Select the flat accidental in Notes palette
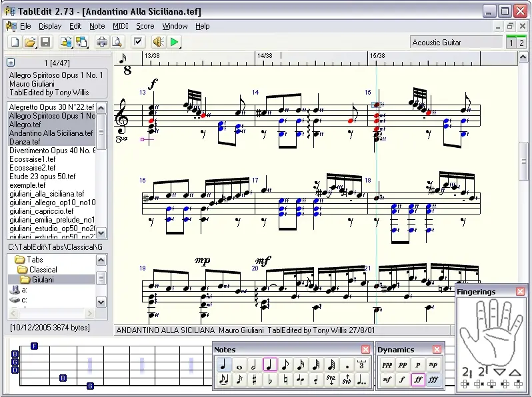Image resolution: width=532 pixels, height=397 pixels. (x=269, y=380)
